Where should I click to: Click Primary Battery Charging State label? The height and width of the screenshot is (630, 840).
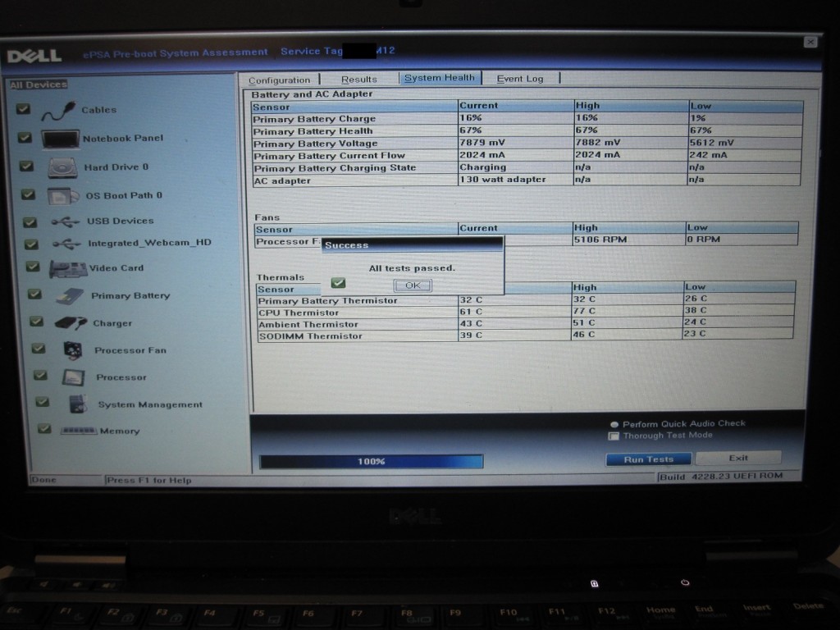click(x=335, y=168)
